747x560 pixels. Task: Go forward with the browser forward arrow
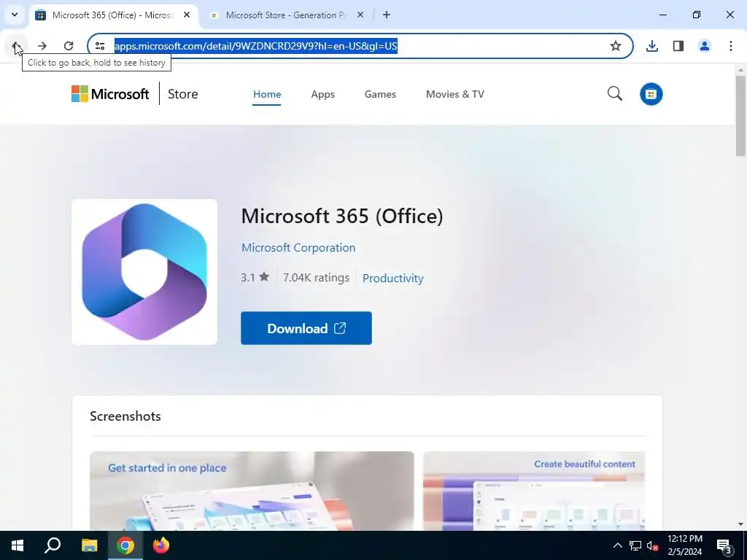coord(42,46)
